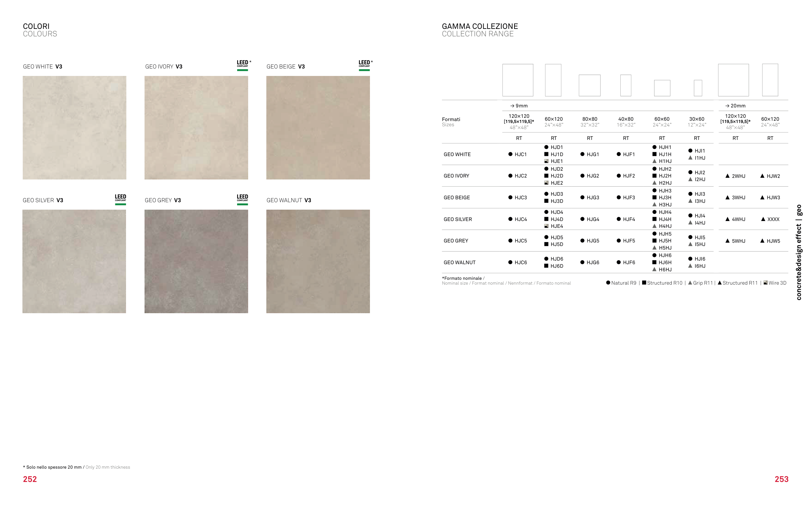
Task: Click the Geo Grey tile thumbnail
Action: click(196, 261)
